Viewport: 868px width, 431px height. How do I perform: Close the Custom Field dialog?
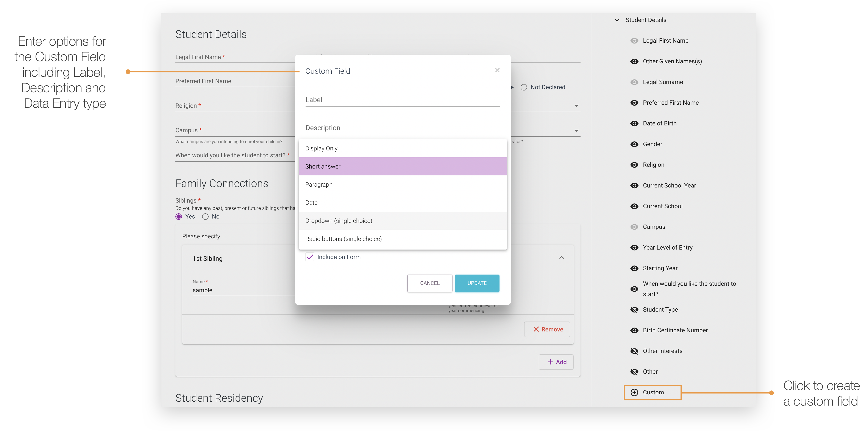pyautogui.click(x=497, y=70)
